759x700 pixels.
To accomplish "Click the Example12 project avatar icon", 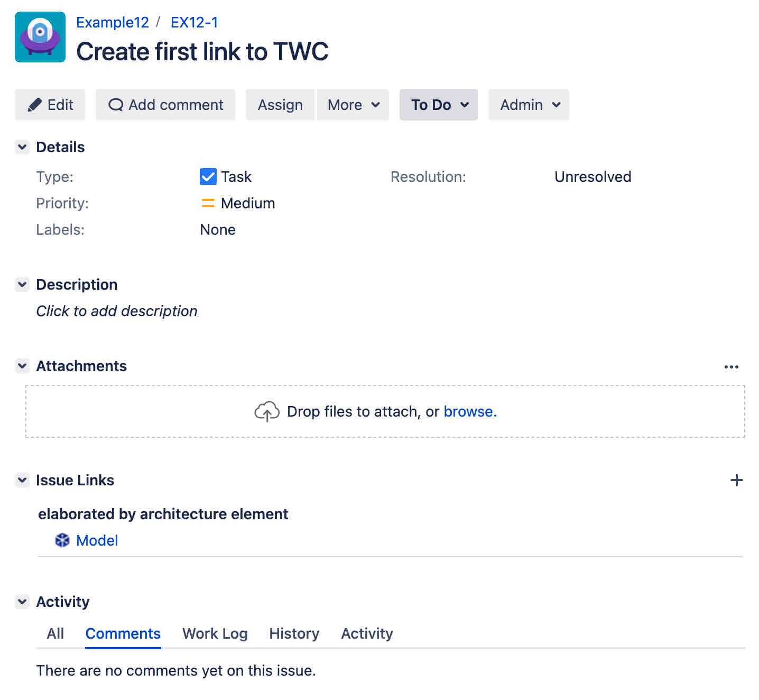I will point(40,37).
